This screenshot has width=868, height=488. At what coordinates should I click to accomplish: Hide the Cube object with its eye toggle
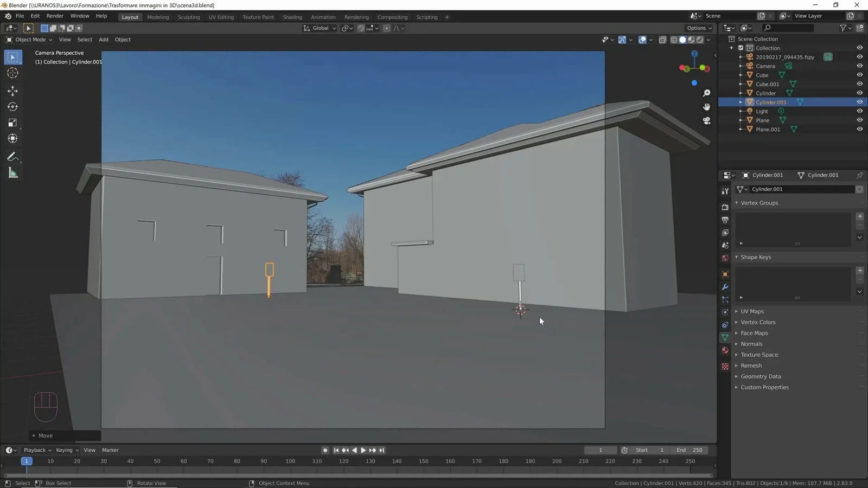pos(860,75)
